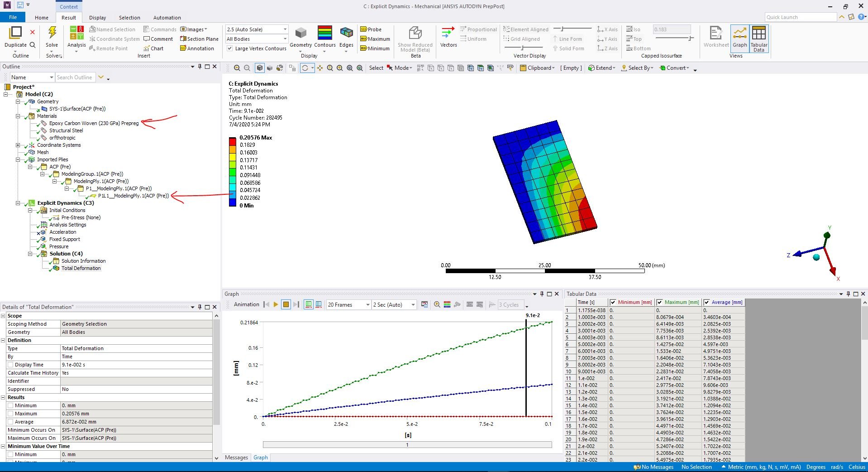The image size is (868, 472).
Task: Select Total Deformation in the tree
Action: (81, 268)
